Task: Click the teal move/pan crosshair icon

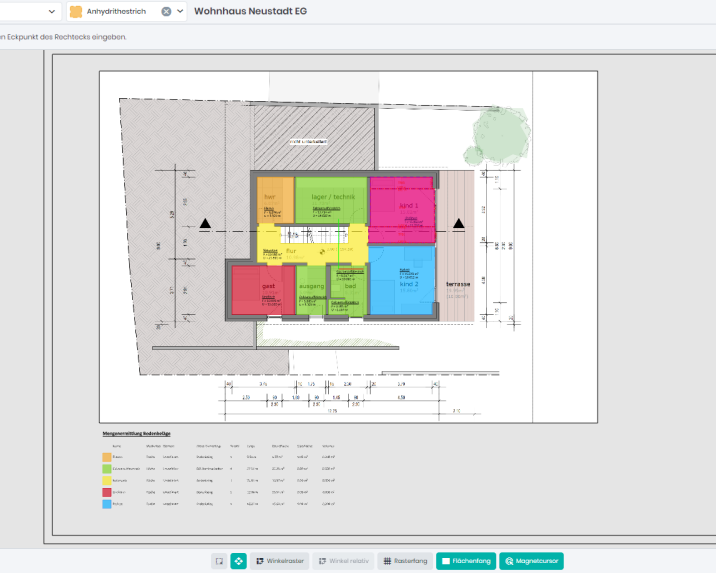Action: 238,561
